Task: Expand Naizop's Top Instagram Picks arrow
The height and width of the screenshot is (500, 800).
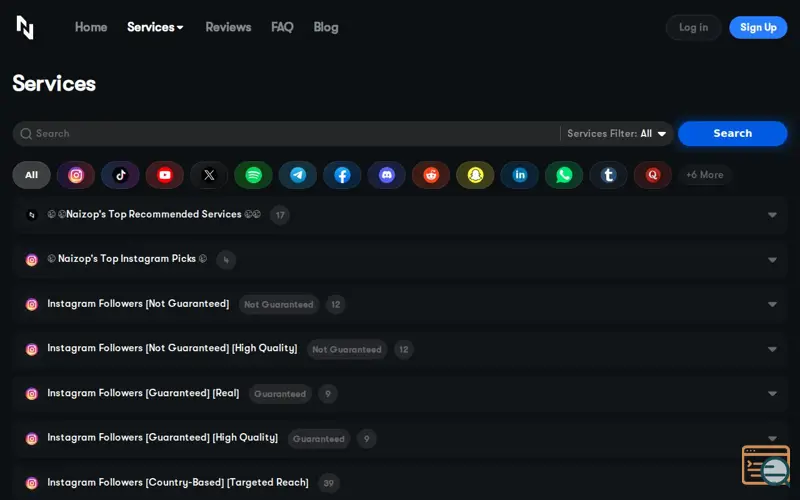Action: coord(772,260)
